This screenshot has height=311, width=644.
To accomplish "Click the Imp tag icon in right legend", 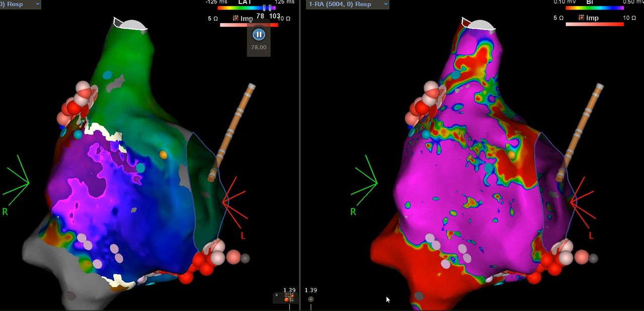I will pyautogui.click(x=581, y=18).
